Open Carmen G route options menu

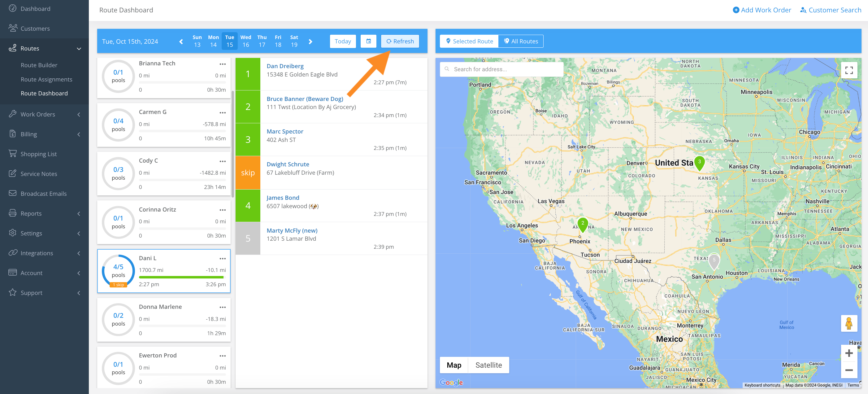(222, 112)
